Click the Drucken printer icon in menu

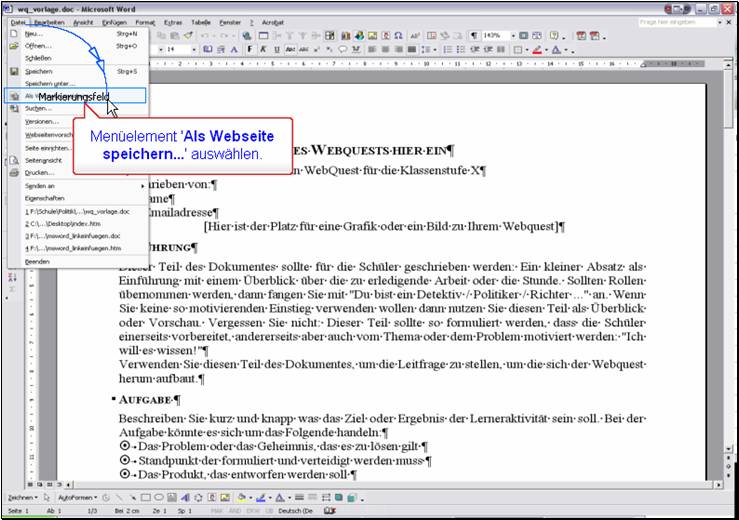click(x=14, y=172)
